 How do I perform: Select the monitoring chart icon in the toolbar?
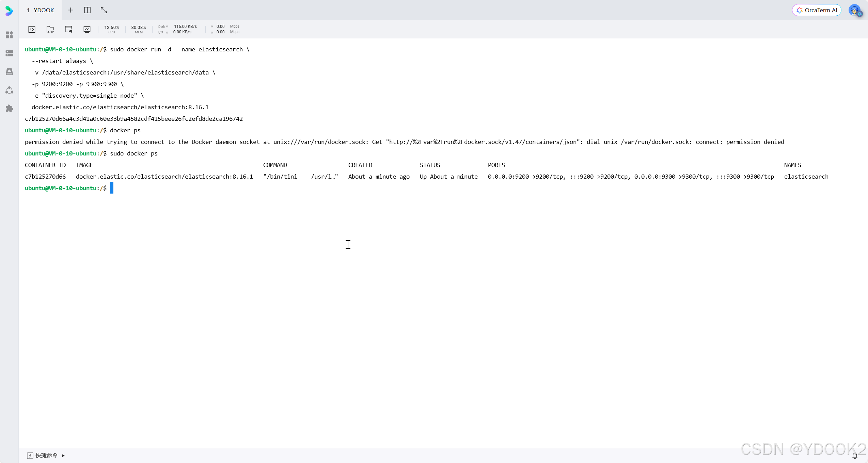(x=87, y=30)
